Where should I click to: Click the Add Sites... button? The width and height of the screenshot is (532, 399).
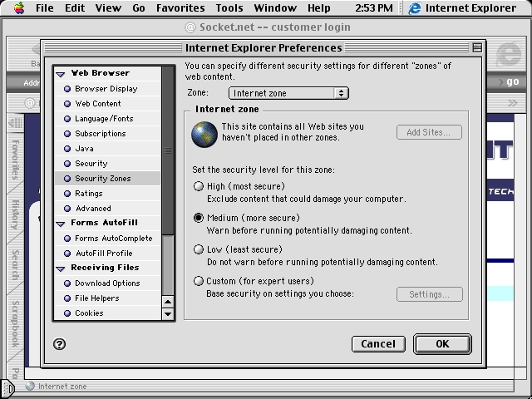[x=429, y=132]
